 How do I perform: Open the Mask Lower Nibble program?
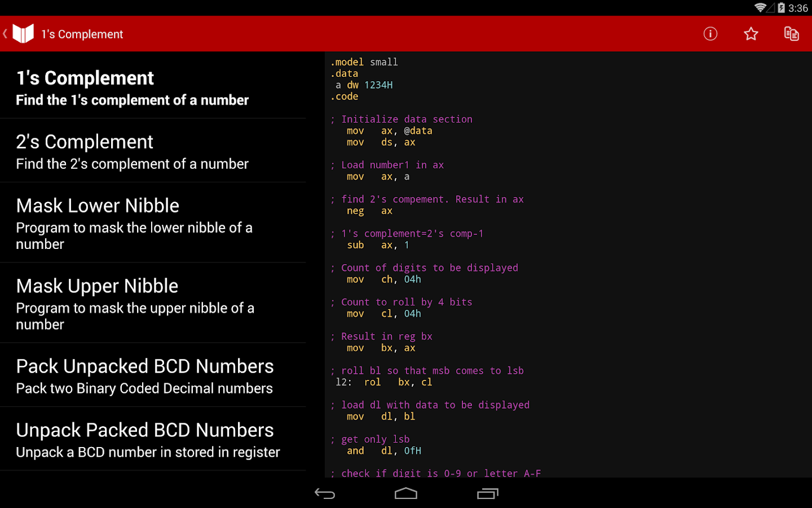153,223
